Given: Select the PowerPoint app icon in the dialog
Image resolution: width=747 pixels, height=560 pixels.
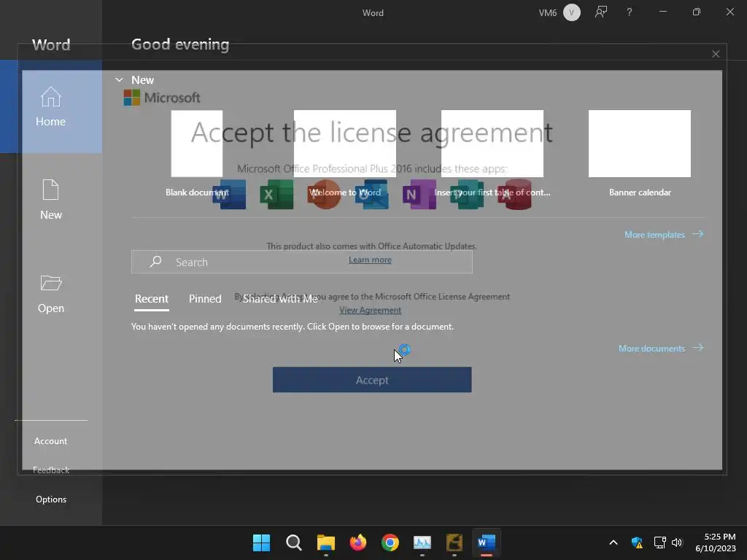Looking at the screenshot, I should tap(325, 194).
